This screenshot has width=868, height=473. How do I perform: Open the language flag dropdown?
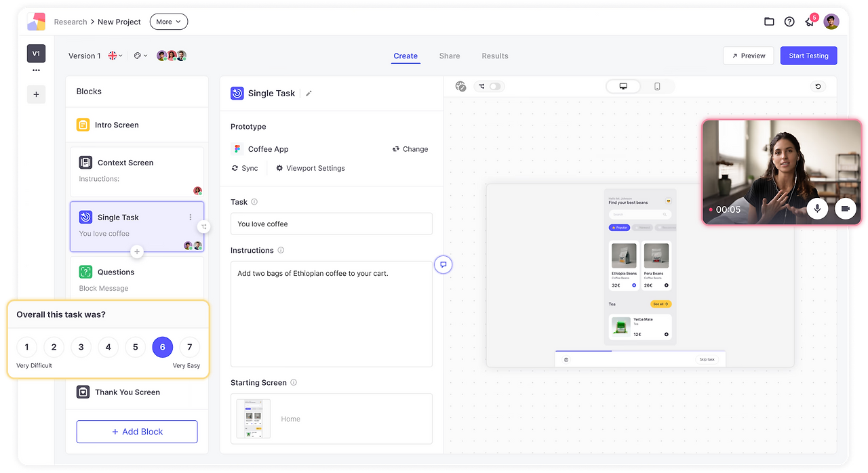[115, 56]
